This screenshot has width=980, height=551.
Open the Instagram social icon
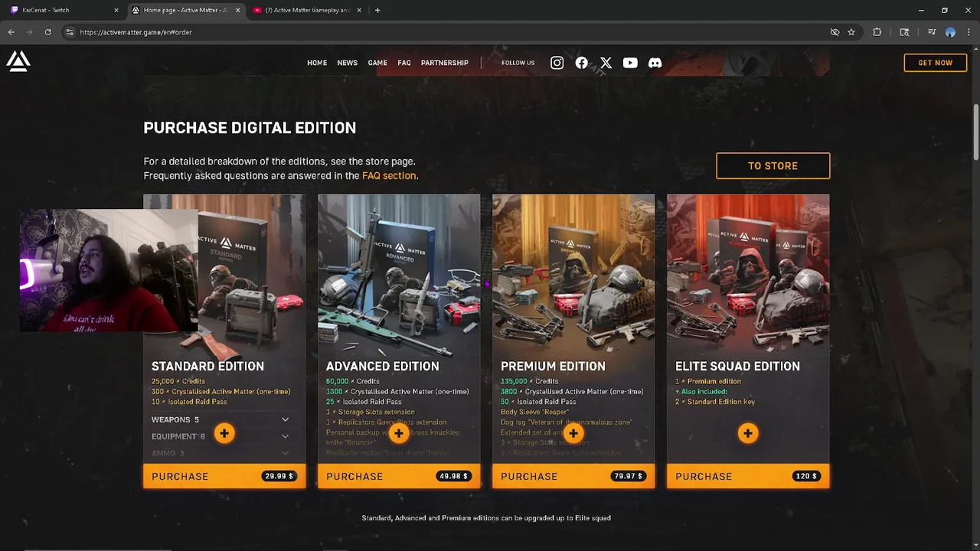[x=557, y=63]
